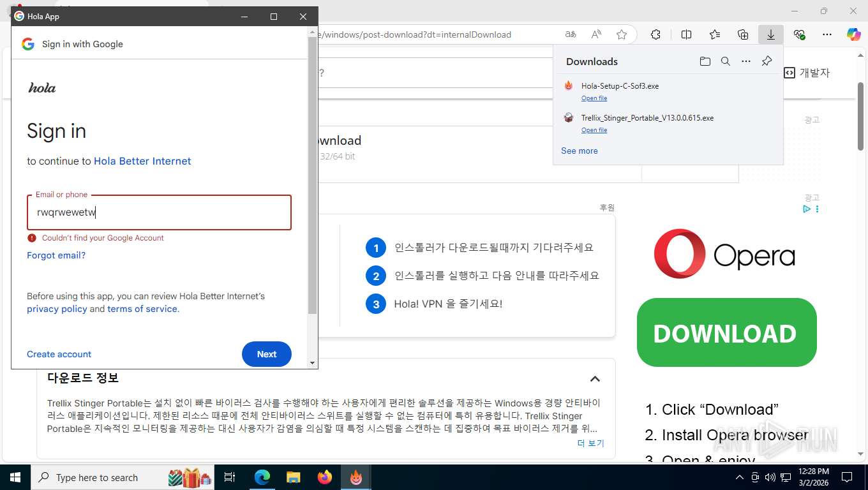Image resolution: width=868 pixels, height=490 pixels.
Task: Open more options in Downloads panel
Action: [746, 61]
